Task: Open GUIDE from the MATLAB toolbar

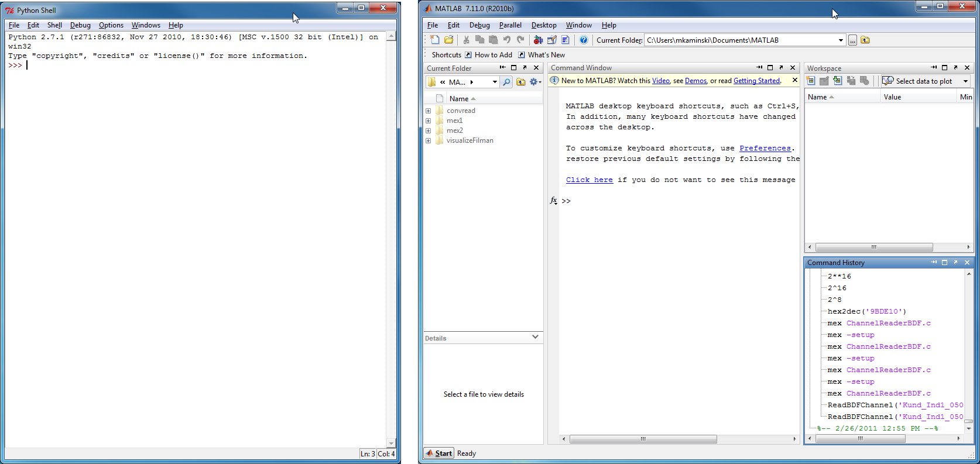Action: click(x=551, y=40)
